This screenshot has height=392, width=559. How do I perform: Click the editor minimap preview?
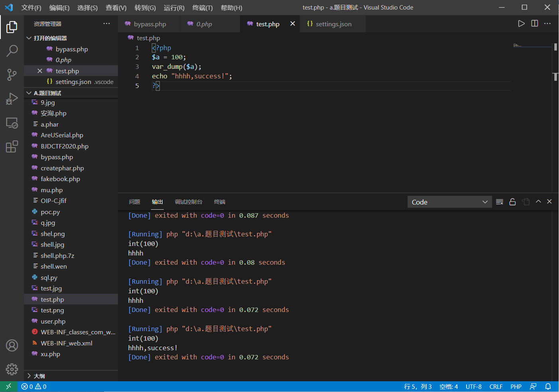[x=518, y=45]
